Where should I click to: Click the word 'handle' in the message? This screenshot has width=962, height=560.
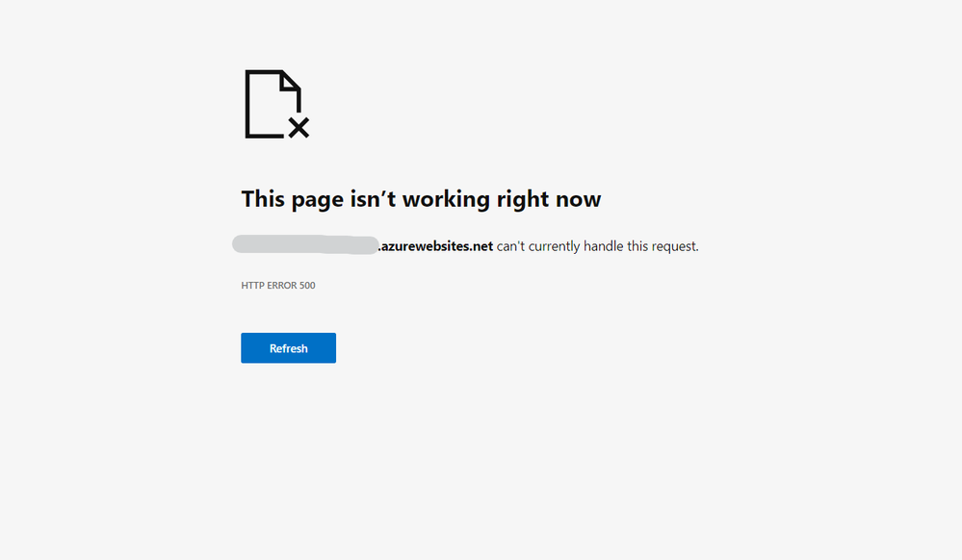click(603, 246)
